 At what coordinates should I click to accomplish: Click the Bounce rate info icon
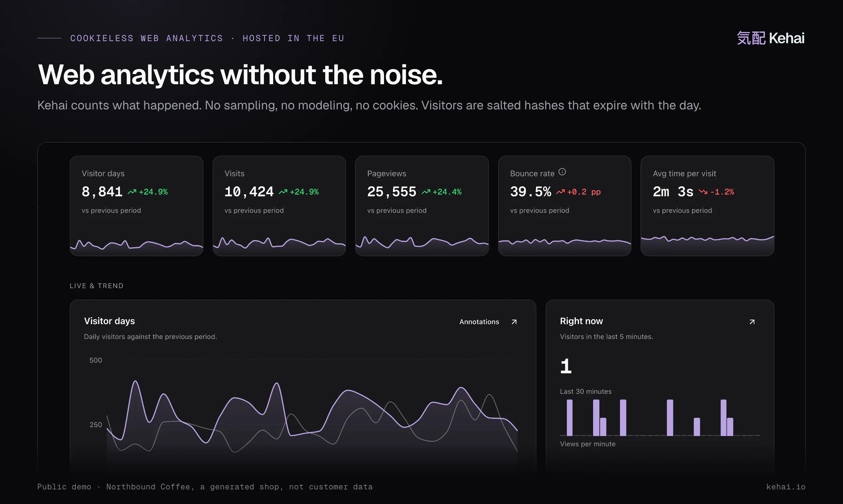coord(562,172)
